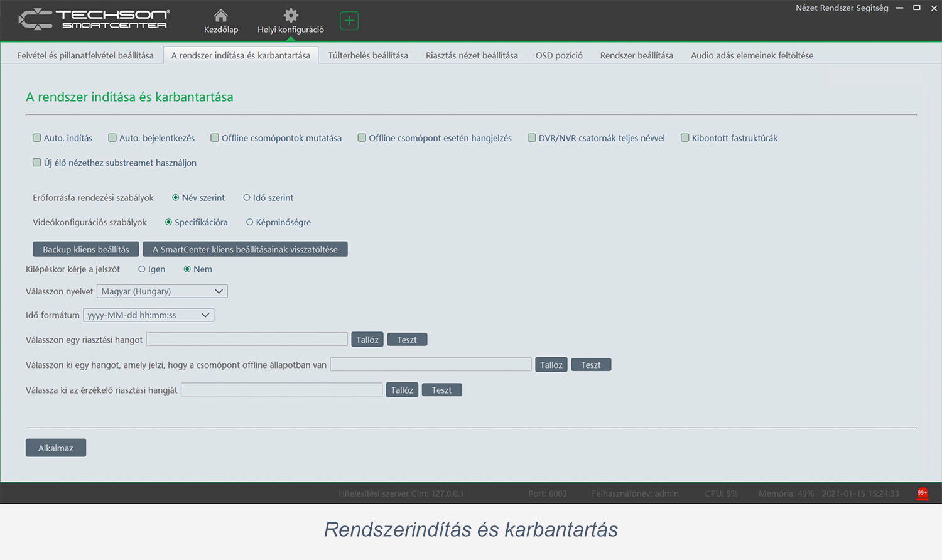
Task: Click the riasztási hang input field
Action: coord(247,339)
